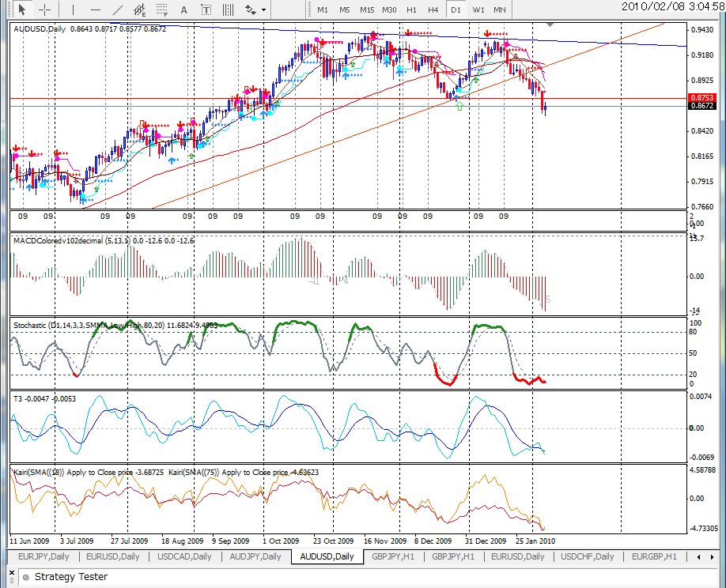Select the Fibonacci retracement tool

pos(161,9)
